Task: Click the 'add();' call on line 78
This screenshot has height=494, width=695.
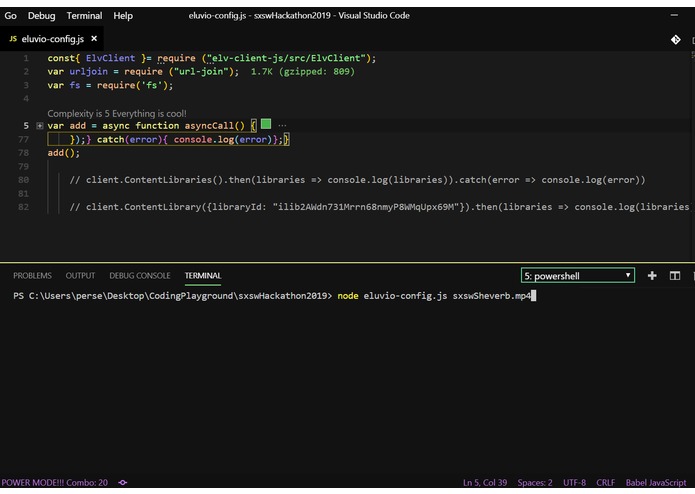Action: click(64, 153)
